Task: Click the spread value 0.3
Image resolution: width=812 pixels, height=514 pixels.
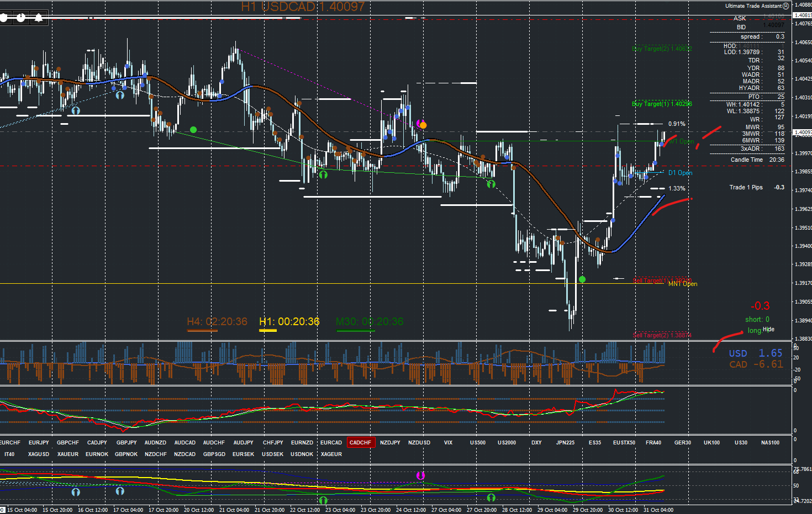Action: 780,36
